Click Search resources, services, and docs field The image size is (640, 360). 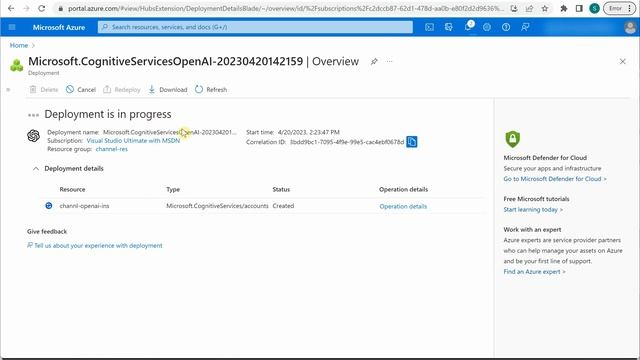tap(255, 27)
